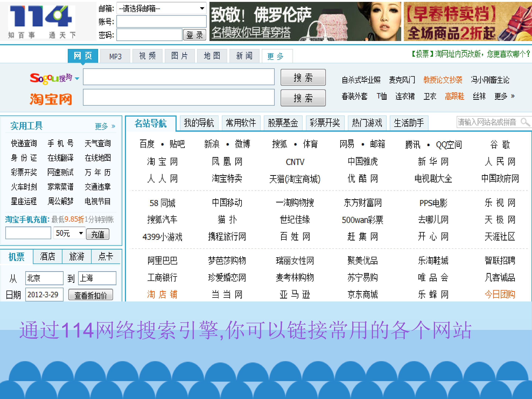Open the 50元 recharge amount dropdown
Viewport: 532px width, 399px height.
(x=69, y=233)
